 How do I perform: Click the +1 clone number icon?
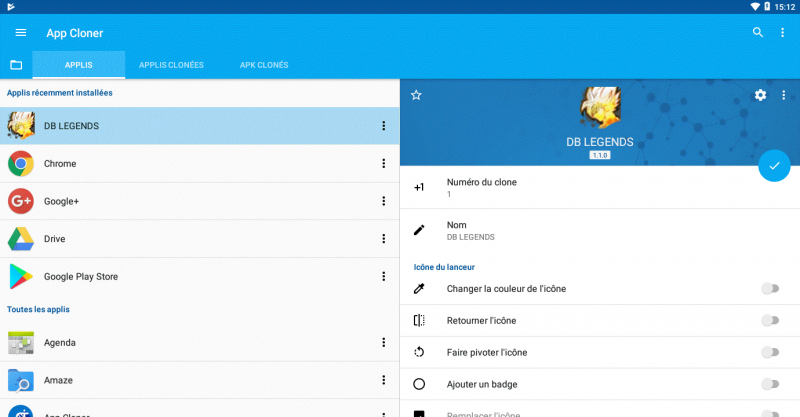coord(420,187)
